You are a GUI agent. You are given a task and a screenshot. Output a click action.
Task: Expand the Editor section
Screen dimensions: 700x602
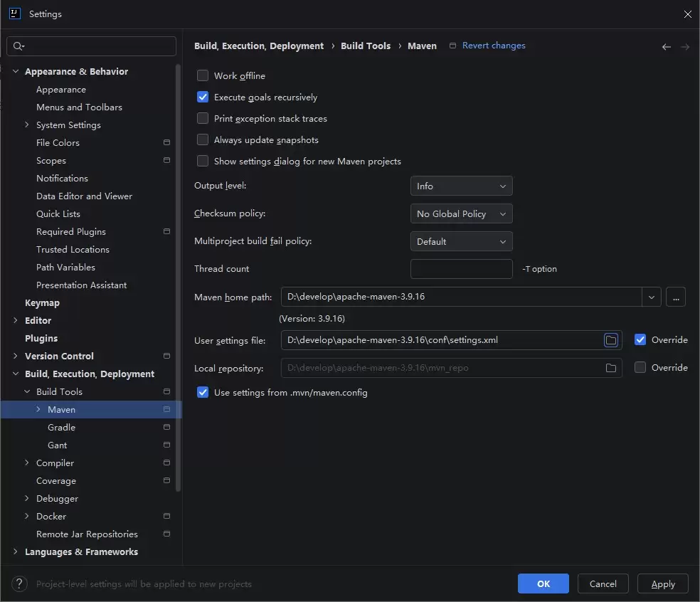(16, 320)
